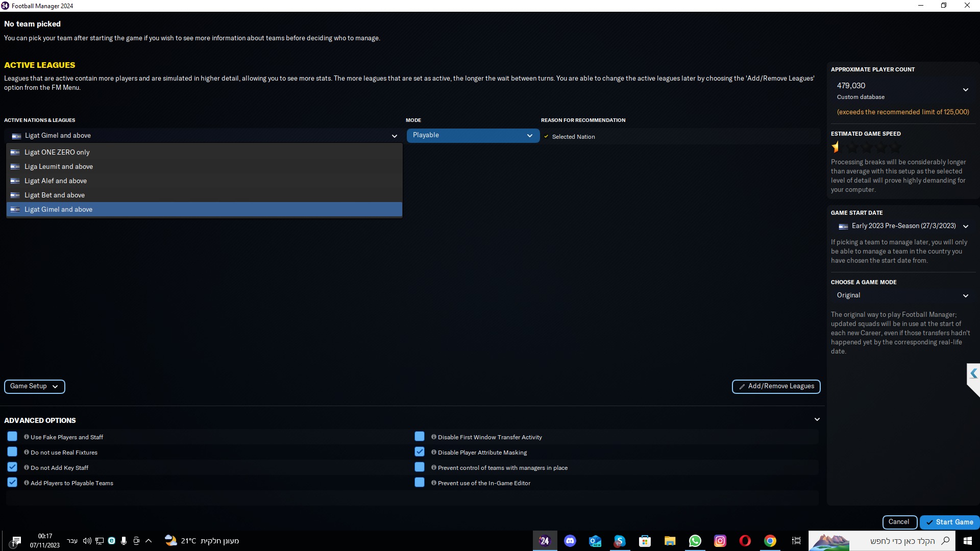Enable Do not use Real Fixtures checkbox
This screenshot has width=980, height=551.
12,452
